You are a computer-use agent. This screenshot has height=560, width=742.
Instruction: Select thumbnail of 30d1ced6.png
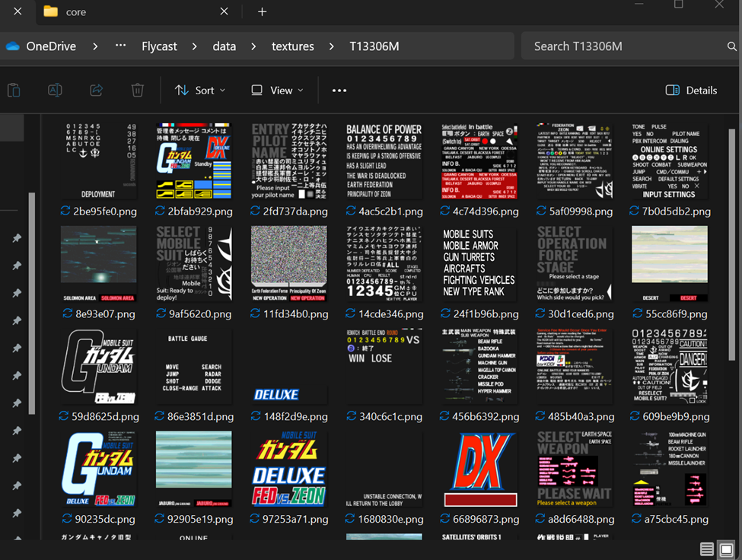click(575, 263)
